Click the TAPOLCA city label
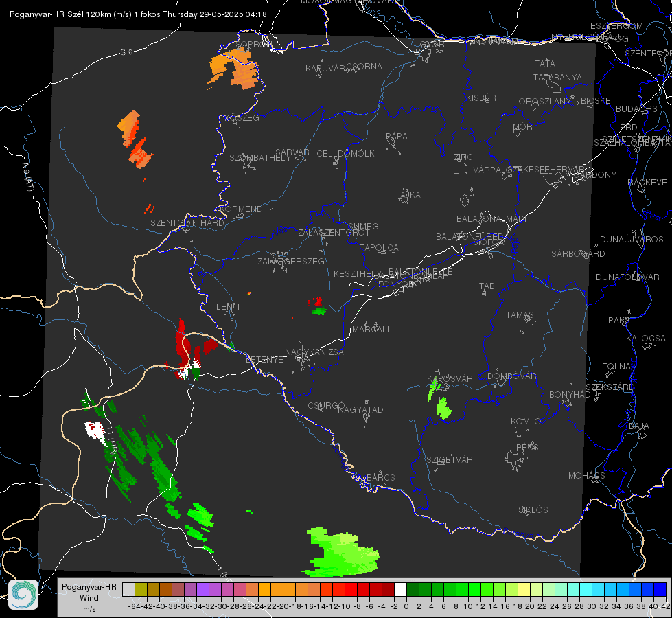 click(x=379, y=247)
